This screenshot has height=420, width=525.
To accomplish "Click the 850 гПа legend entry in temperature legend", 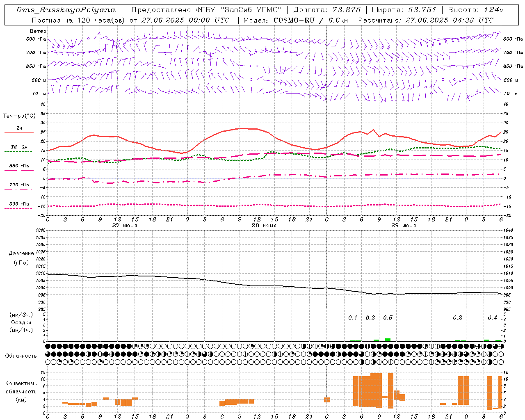I will tap(19, 166).
